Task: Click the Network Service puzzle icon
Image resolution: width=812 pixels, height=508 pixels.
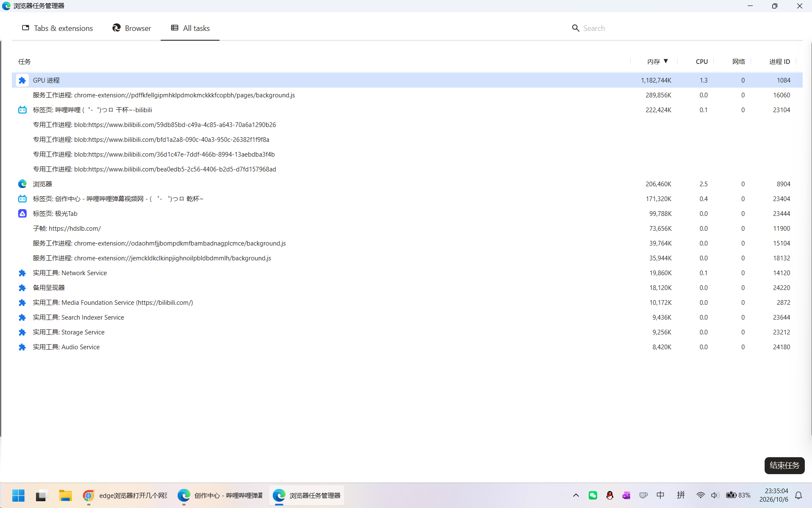Action: pos(22,273)
